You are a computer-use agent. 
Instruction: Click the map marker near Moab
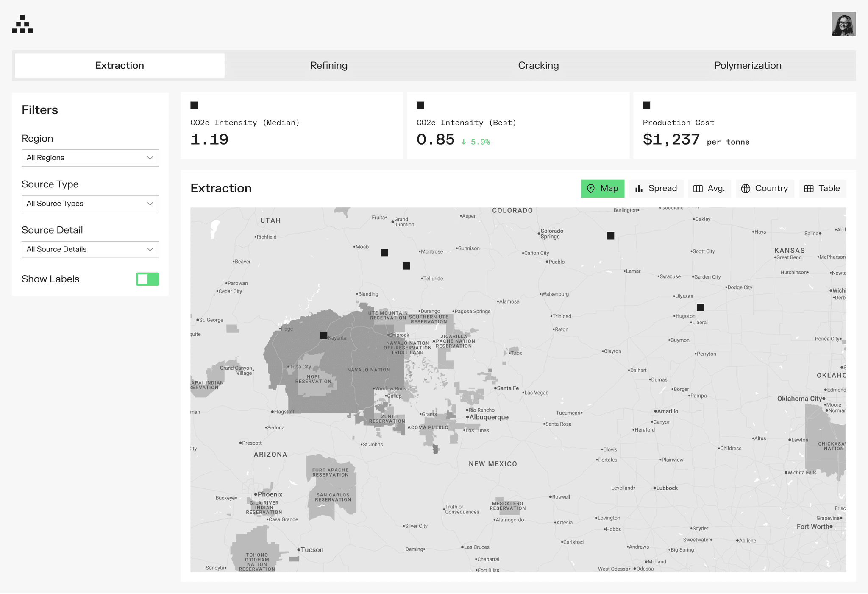pos(384,252)
